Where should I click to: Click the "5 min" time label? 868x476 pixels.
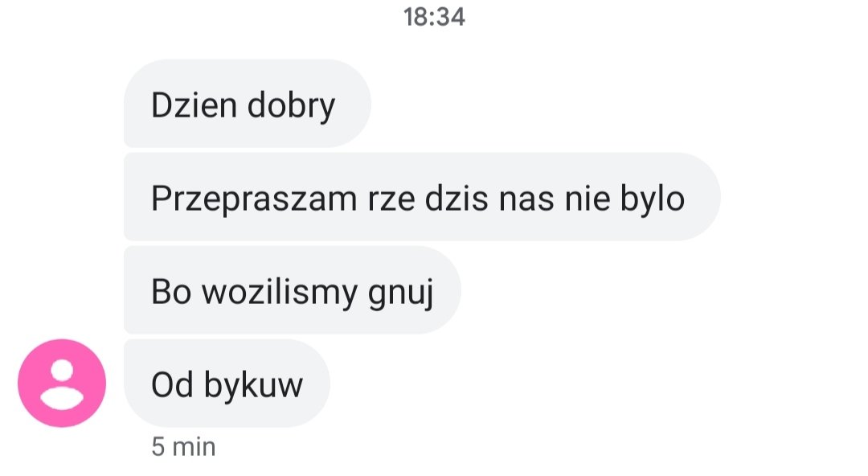point(183,446)
